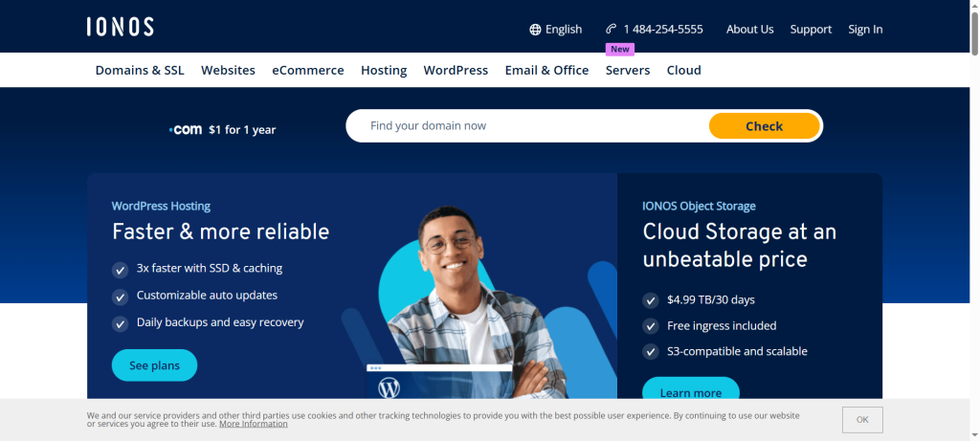
Task: Click the WordPress logo icon
Action: (389, 387)
